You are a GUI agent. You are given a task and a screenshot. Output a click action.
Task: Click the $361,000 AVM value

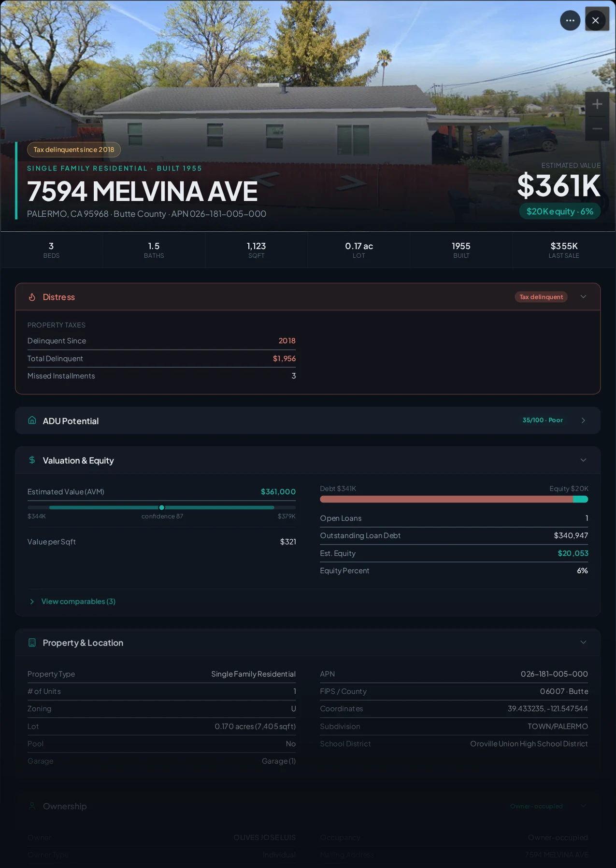278,491
